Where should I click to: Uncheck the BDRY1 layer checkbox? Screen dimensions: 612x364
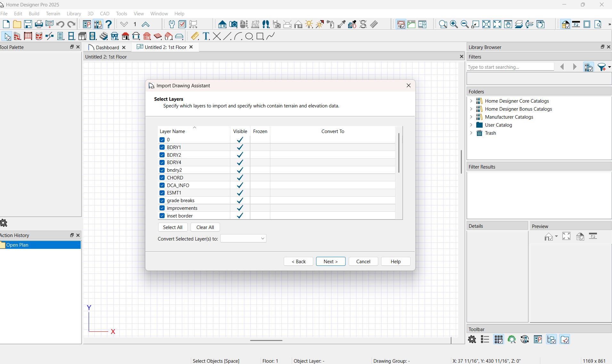162,147
